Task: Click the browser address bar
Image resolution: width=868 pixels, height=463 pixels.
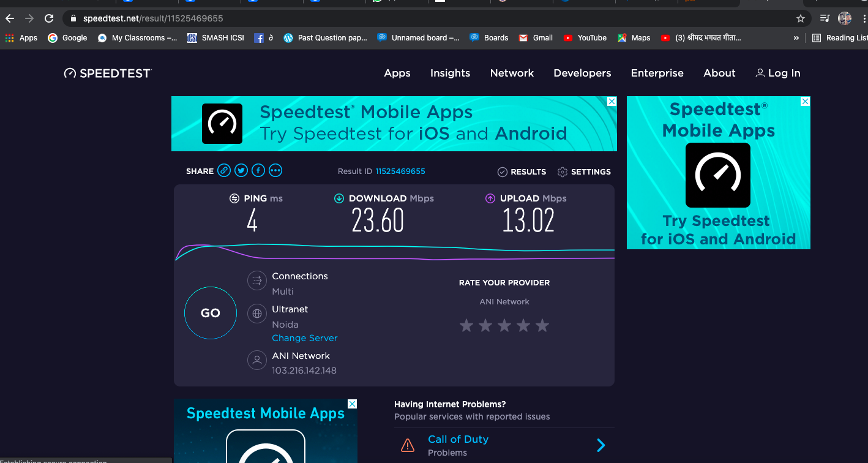Action: click(x=428, y=18)
